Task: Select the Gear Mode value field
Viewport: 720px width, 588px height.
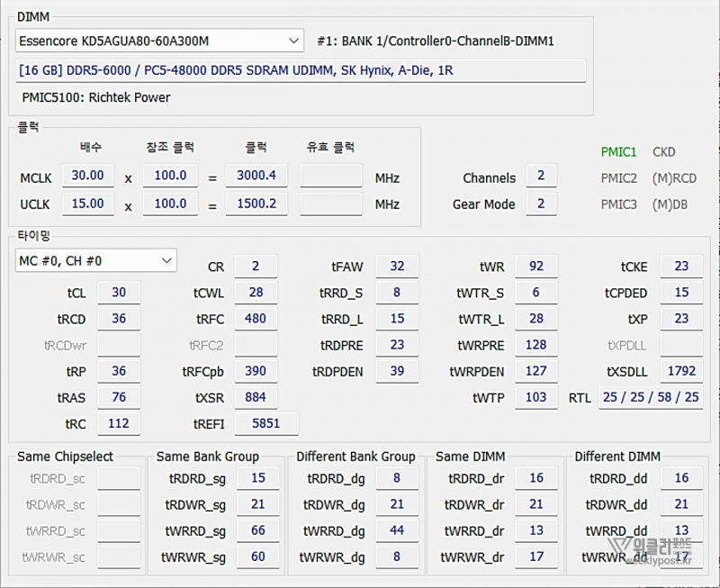Action: [542, 204]
